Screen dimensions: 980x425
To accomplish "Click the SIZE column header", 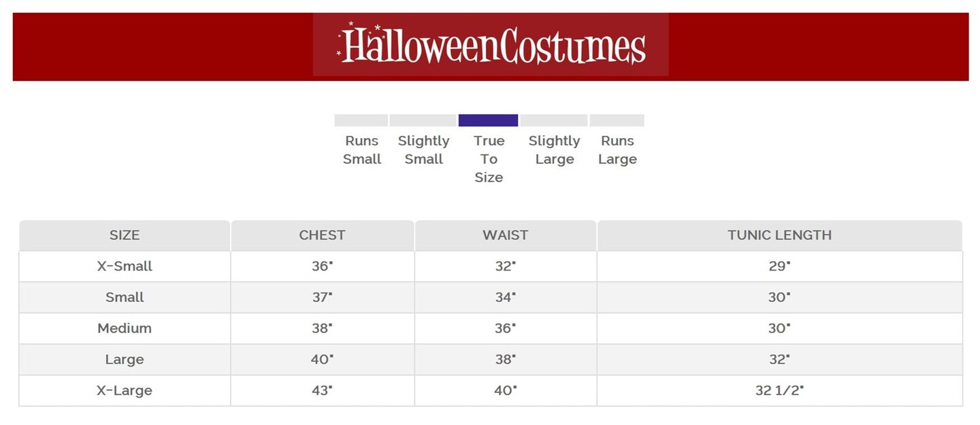I will (125, 235).
